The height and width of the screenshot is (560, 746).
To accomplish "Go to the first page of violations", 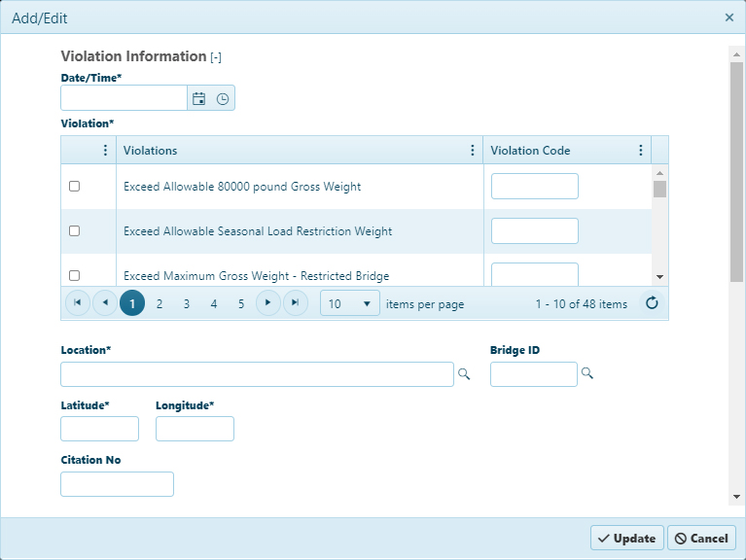I will [78, 302].
